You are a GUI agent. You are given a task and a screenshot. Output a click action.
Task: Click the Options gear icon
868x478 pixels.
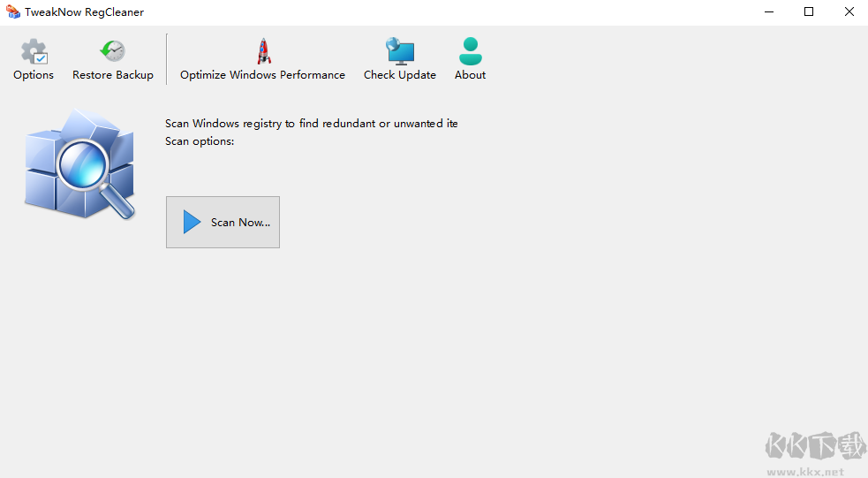(x=34, y=51)
